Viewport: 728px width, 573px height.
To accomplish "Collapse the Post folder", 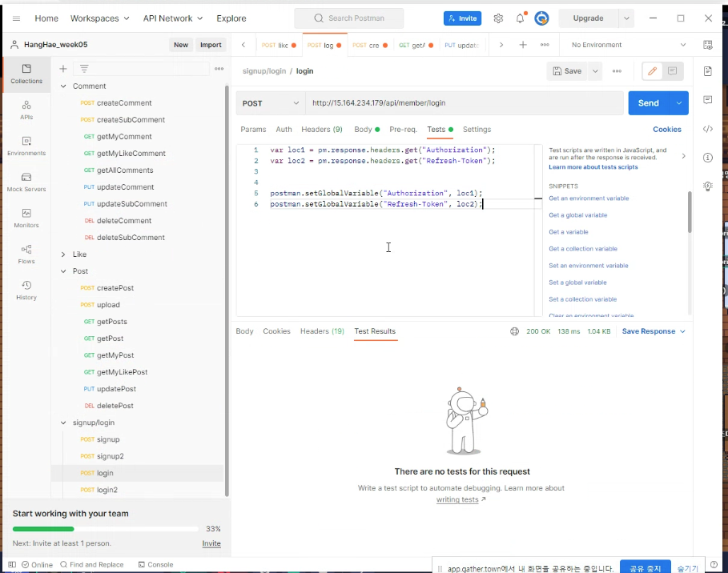I will click(x=63, y=271).
